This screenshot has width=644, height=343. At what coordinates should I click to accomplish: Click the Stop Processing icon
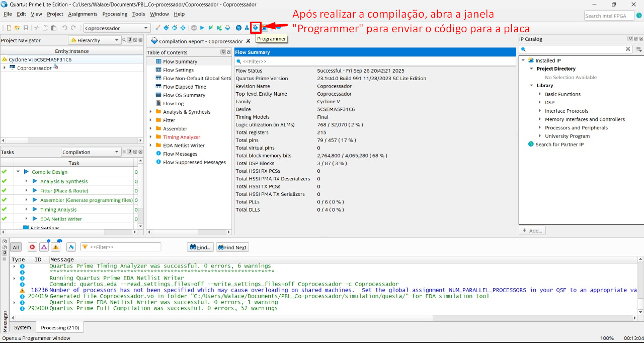pyautogui.click(x=193, y=28)
